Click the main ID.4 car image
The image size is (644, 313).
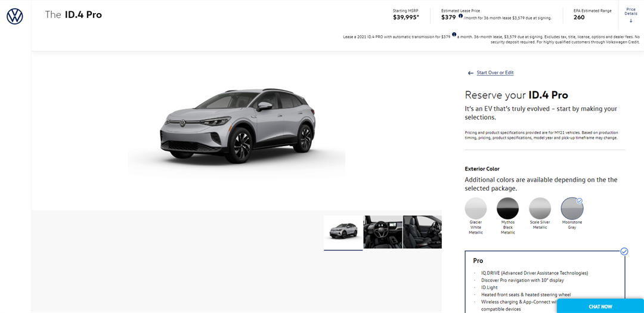click(237, 126)
